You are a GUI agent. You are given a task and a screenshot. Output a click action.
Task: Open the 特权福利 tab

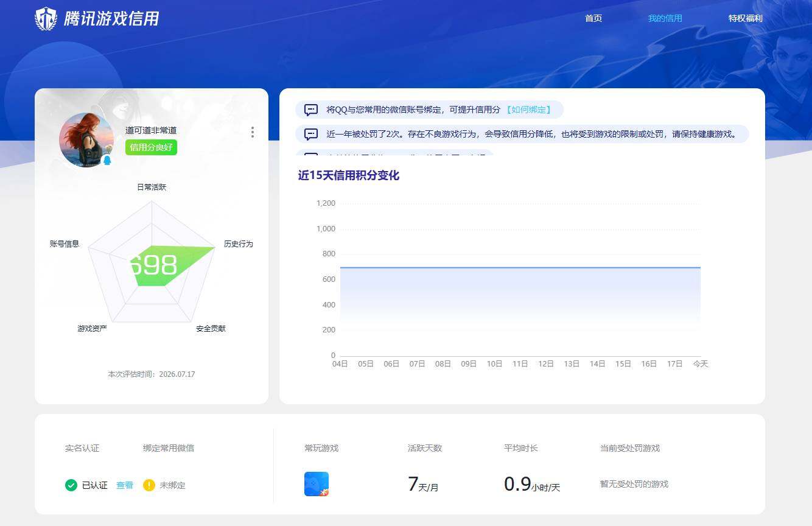[745, 18]
